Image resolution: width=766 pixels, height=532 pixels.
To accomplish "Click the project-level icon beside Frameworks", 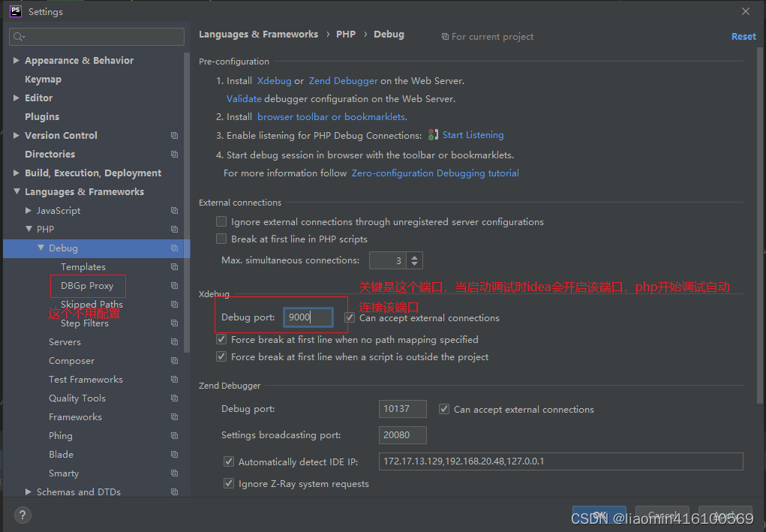I will pyautogui.click(x=174, y=416).
